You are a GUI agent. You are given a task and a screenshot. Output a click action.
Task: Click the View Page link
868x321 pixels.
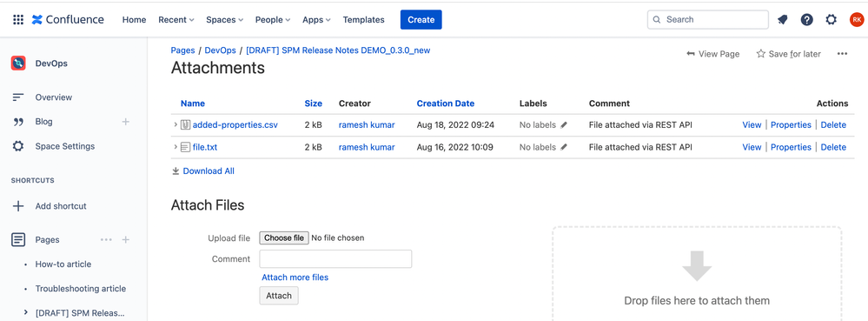tap(713, 54)
